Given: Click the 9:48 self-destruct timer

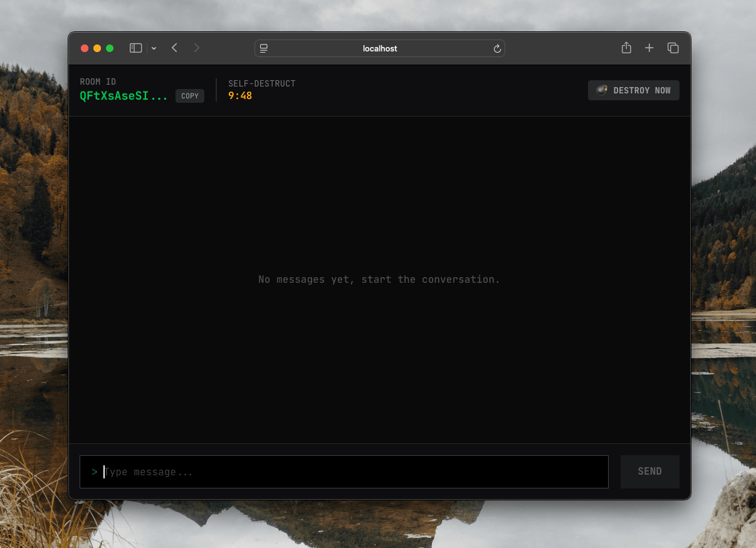Looking at the screenshot, I should pos(240,95).
